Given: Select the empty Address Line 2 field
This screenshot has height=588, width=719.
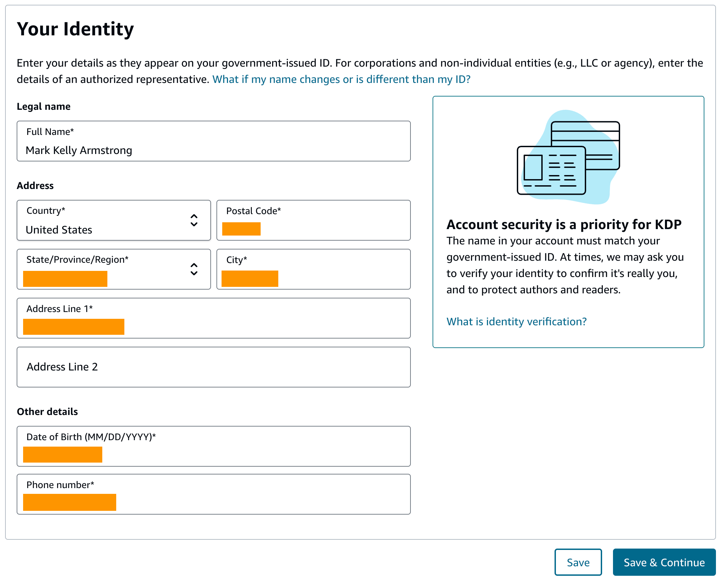Looking at the screenshot, I should pos(213,367).
